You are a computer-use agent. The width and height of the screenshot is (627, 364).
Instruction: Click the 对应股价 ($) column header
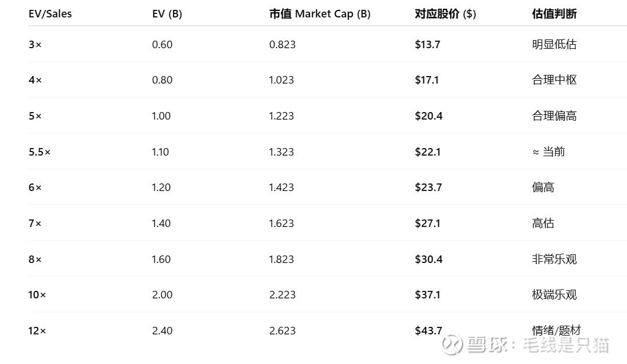pos(445,13)
